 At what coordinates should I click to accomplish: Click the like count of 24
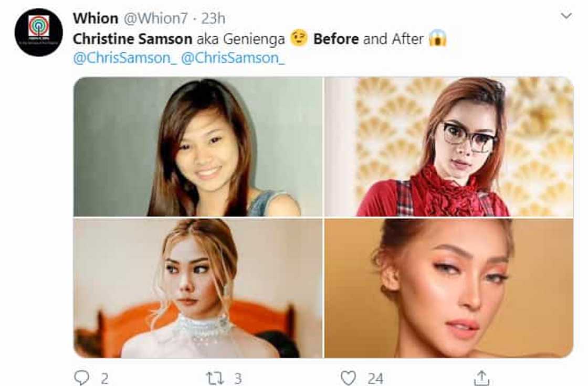coord(375,378)
